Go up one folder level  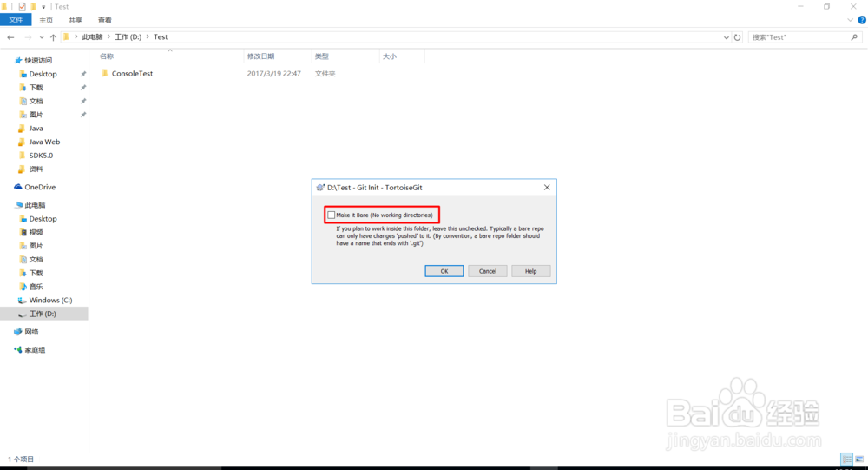coord(53,37)
